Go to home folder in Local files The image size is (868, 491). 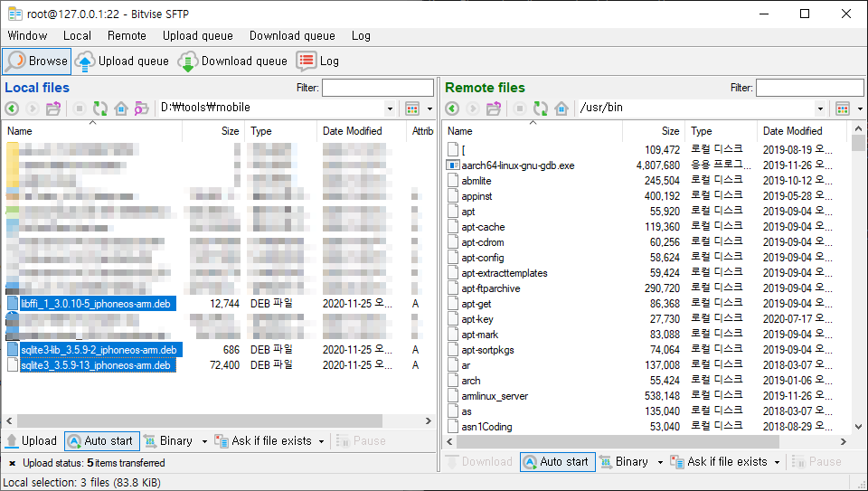pyautogui.click(x=120, y=108)
